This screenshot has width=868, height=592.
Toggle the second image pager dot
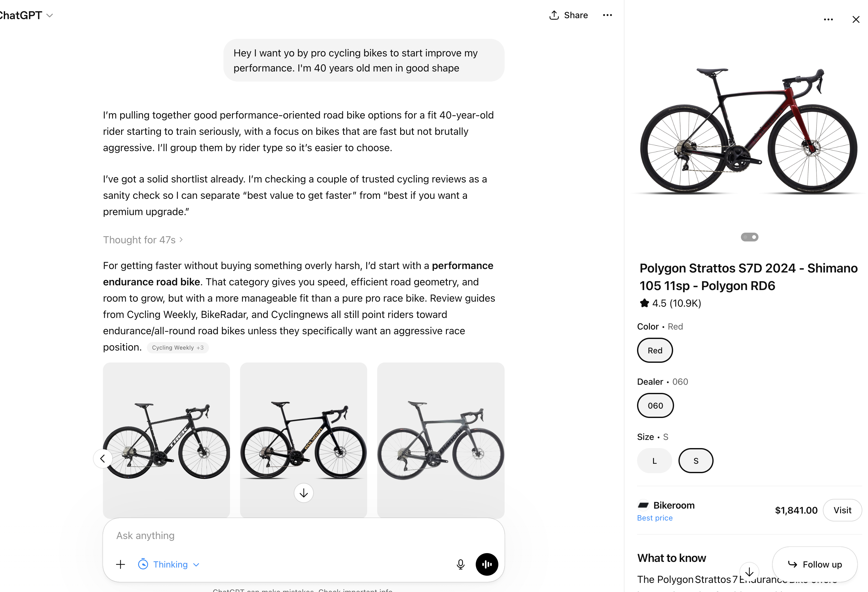[753, 237]
